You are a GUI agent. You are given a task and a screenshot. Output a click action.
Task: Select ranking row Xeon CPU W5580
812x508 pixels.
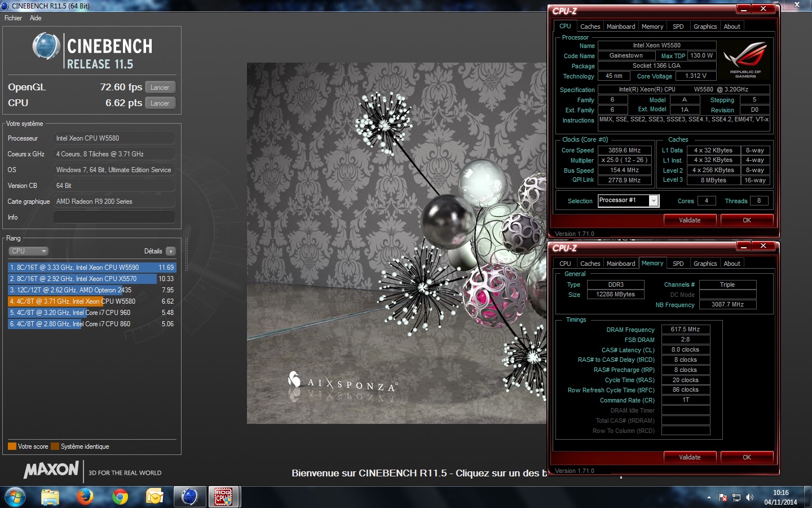[92, 301]
